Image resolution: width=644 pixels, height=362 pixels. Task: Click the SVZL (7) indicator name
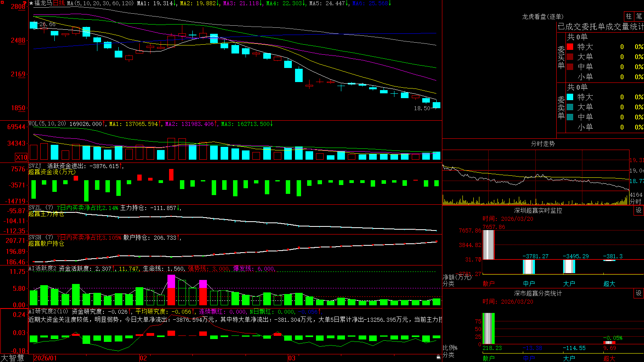(41, 208)
